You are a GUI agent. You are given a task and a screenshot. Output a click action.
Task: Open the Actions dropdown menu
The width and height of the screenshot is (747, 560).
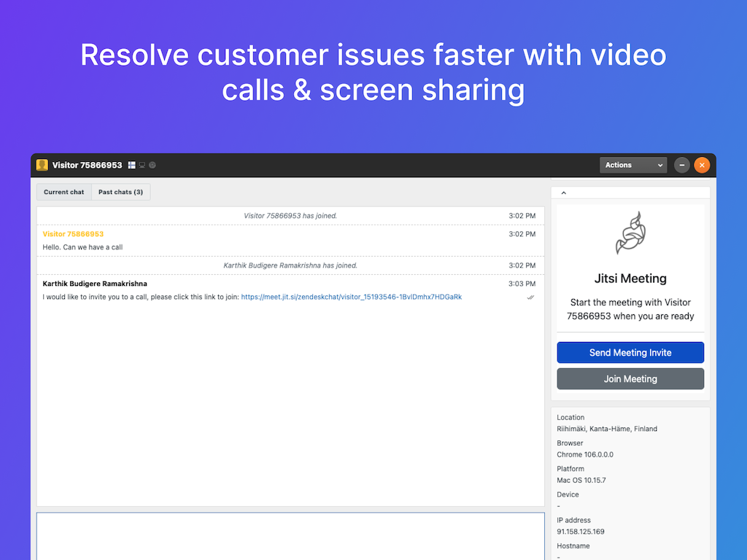tap(633, 166)
